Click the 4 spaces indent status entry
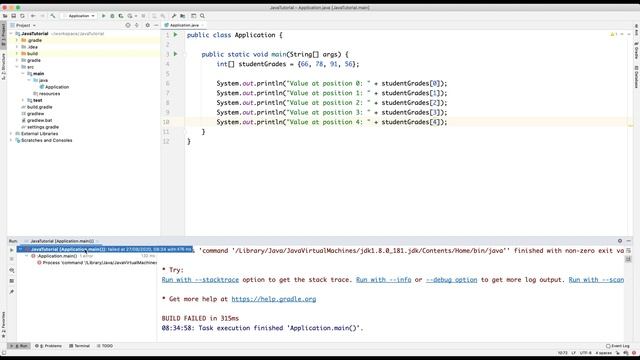Viewport: 640px width, 360px height. click(603, 353)
